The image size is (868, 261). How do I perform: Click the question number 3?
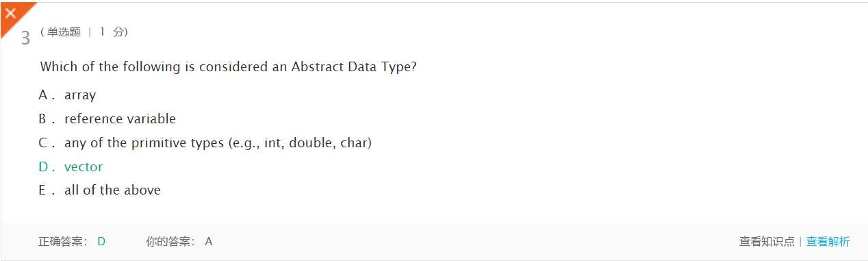25,38
